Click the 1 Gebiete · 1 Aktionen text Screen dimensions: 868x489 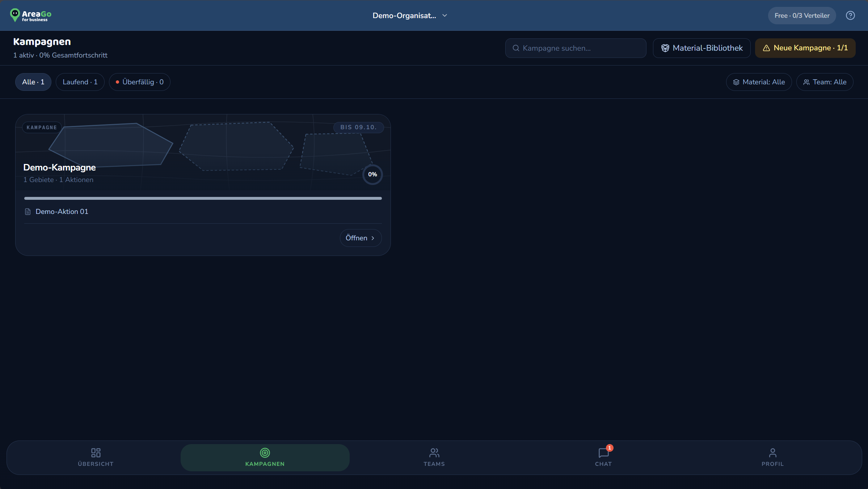pos(58,180)
